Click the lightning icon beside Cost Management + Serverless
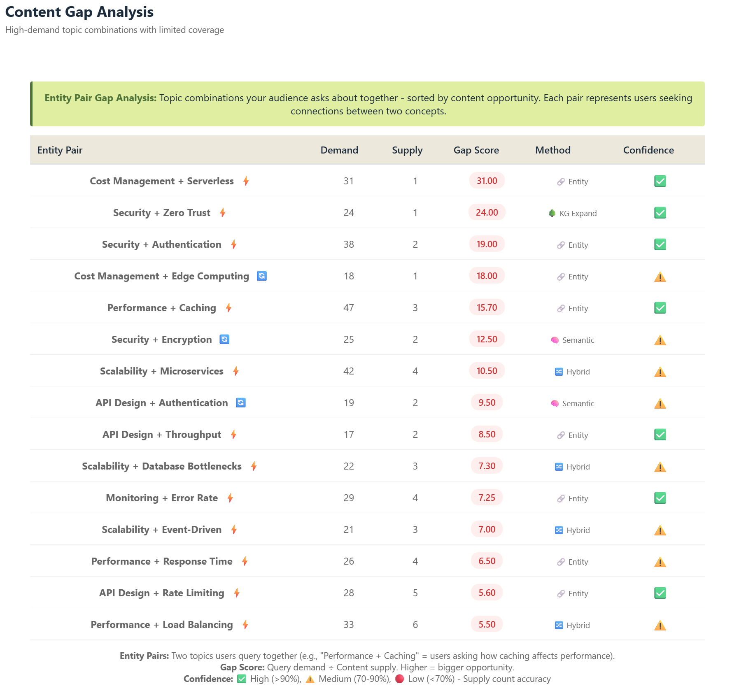The height and width of the screenshot is (700, 732). [x=246, y=181]
